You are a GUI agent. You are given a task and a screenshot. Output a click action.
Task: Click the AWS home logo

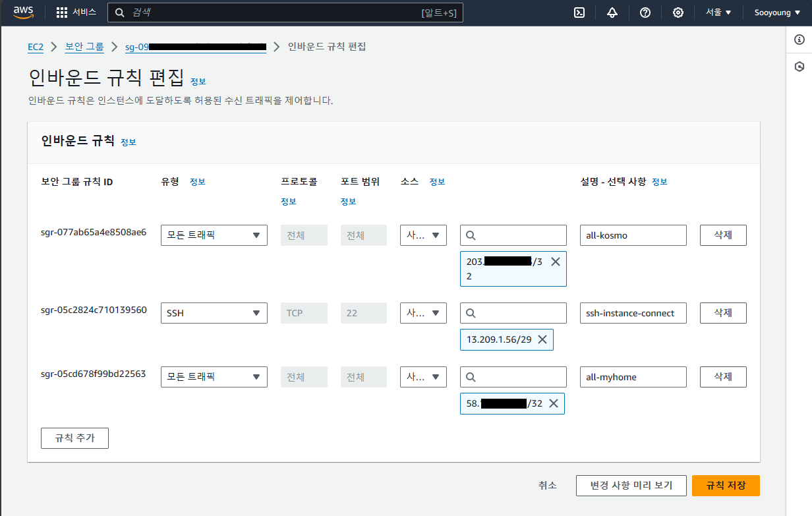click(x=23, y=11)
